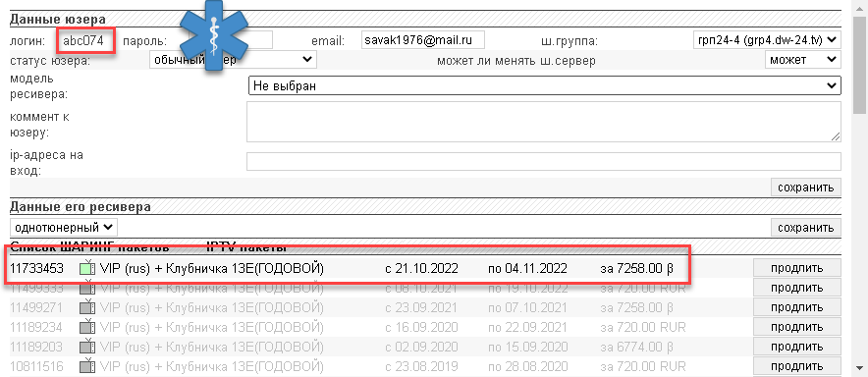Click package ID 10811516
The height and width of the screenshot is (377, 868).
(36, 366)
